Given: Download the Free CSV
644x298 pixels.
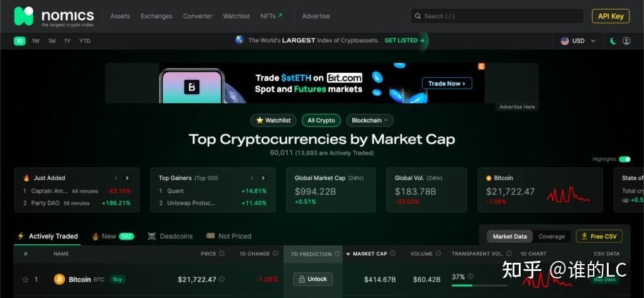Looking at the screenshot, I should (x=599, y=236).
